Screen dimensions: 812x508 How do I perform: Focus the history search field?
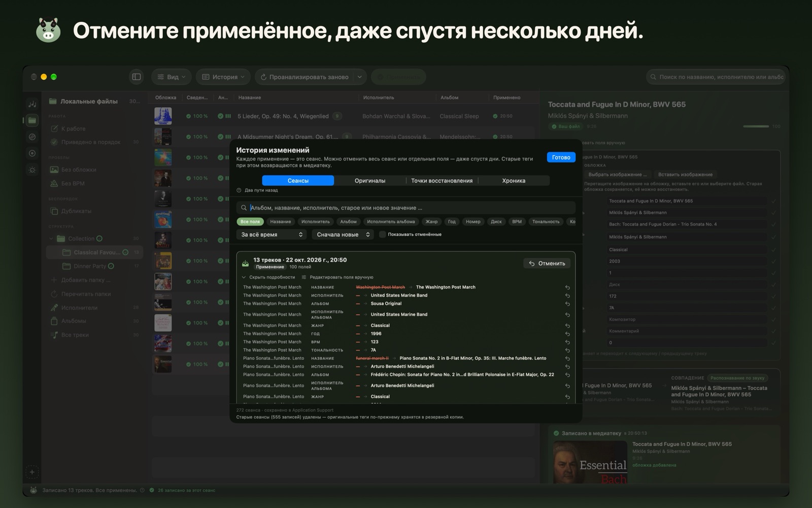click(x=406, y=208)
